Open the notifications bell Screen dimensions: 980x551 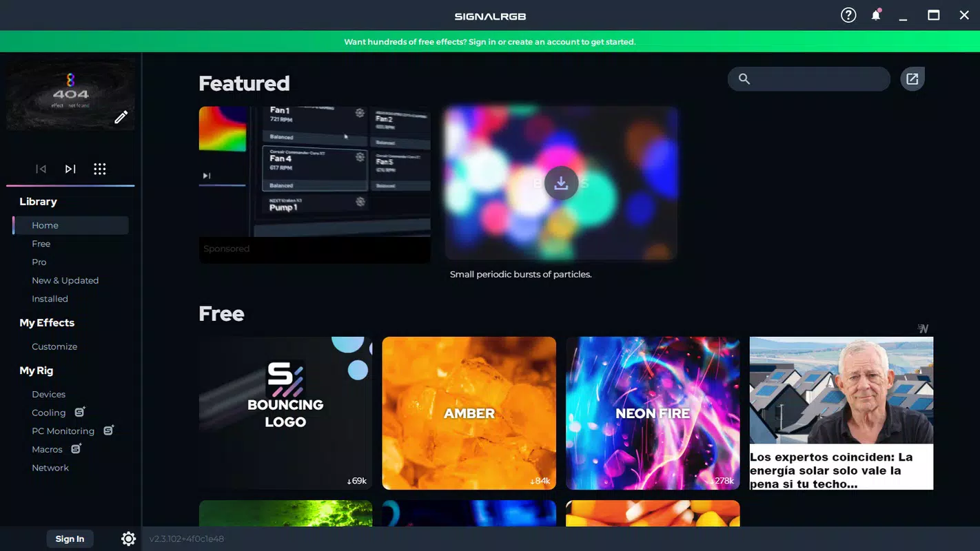point(876,15)
